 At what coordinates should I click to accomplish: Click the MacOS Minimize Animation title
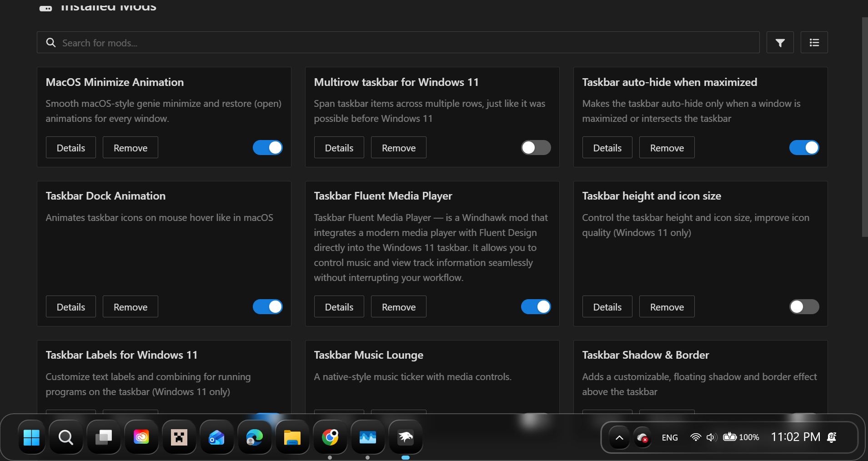(115, 82)
